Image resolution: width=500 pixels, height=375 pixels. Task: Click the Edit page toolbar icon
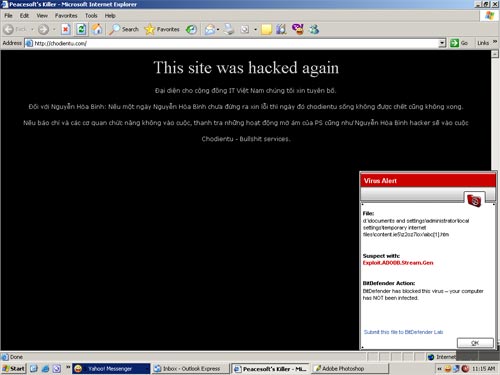[245, 30]
